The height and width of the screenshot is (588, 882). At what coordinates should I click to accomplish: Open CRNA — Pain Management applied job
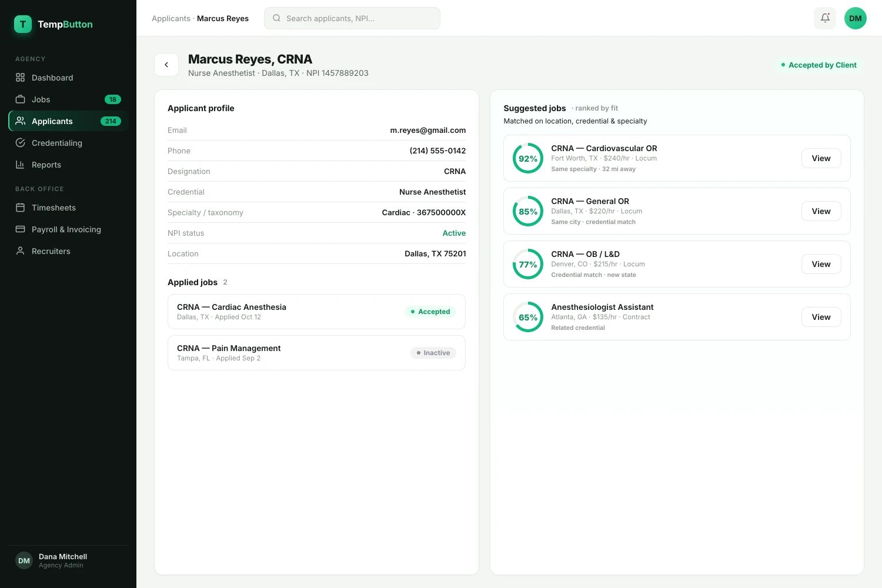click(x=316, y=353)
